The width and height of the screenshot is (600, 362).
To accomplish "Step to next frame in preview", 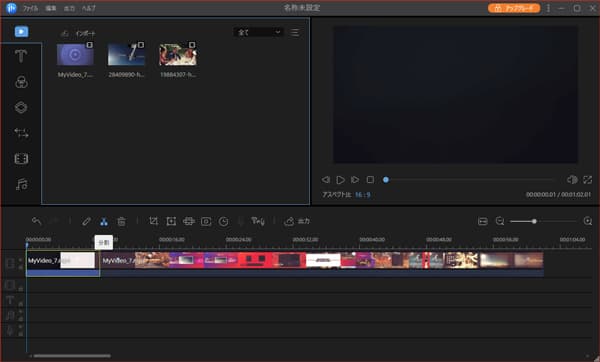I will point(355,179).
